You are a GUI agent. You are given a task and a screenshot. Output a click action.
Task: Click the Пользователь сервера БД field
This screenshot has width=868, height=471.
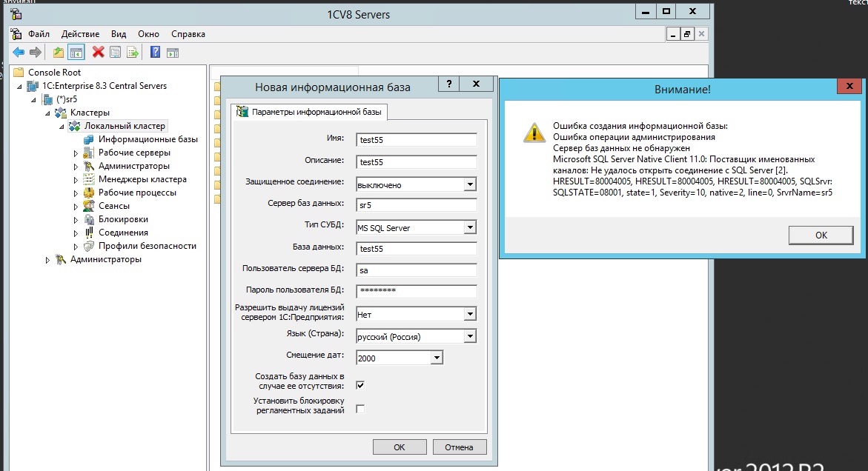pos(417,270)
